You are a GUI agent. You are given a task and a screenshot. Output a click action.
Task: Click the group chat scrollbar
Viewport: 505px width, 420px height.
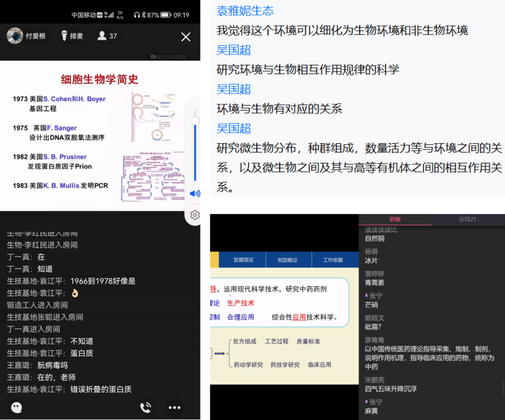[x=503, y=388]
